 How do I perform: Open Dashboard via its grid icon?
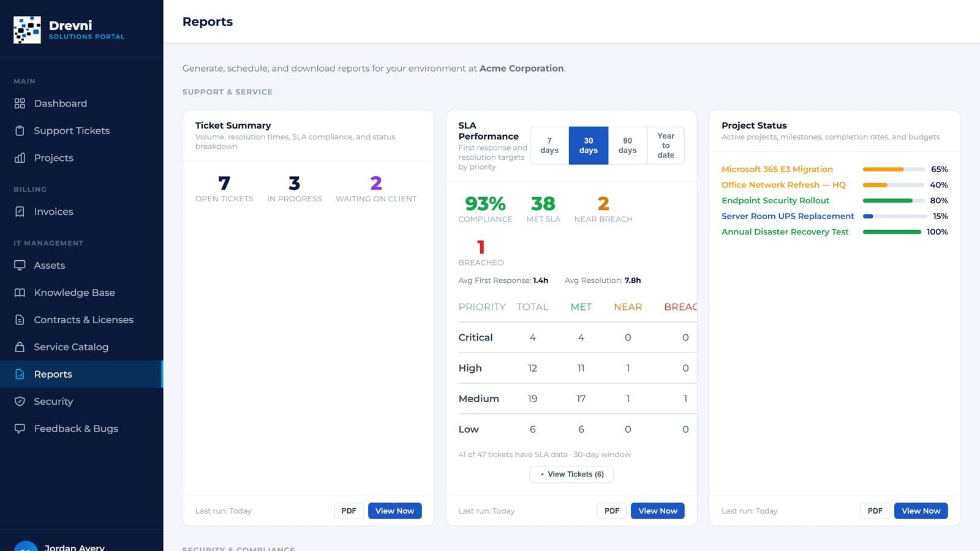coord(20,103)
